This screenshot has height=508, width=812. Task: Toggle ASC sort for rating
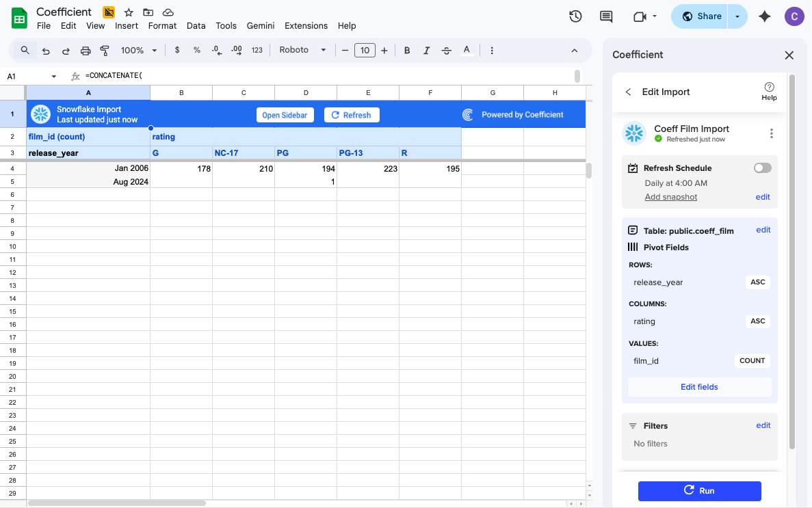click(x=757, y=321)
